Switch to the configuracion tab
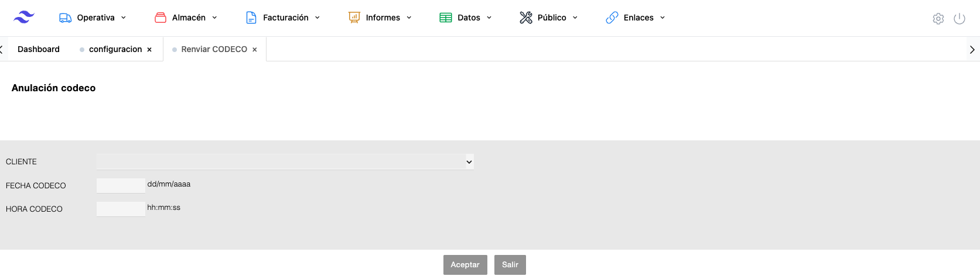The image size is (980, 276). [x=115, y=49]
